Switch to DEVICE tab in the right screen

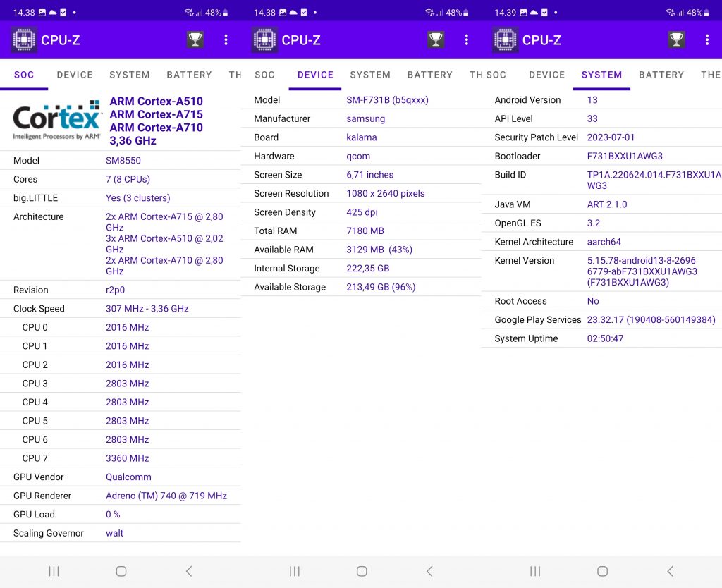(x=546, y=75)
